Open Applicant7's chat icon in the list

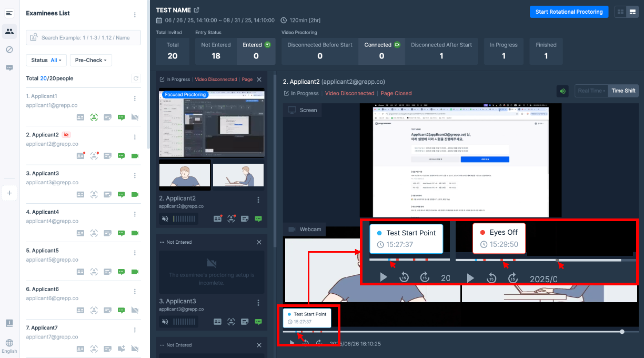click(x=122, y=349)
